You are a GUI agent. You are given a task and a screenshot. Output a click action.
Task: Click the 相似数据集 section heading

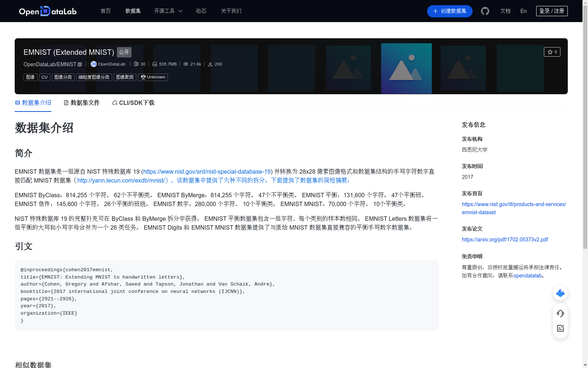click(33, 365)
